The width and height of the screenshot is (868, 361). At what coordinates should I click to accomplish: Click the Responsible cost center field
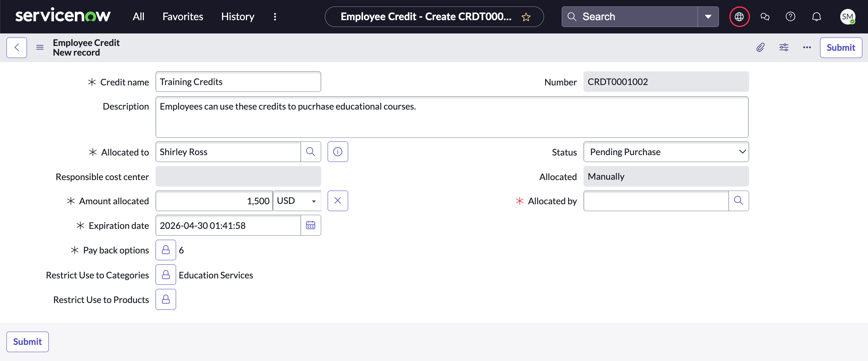(238, 176)
